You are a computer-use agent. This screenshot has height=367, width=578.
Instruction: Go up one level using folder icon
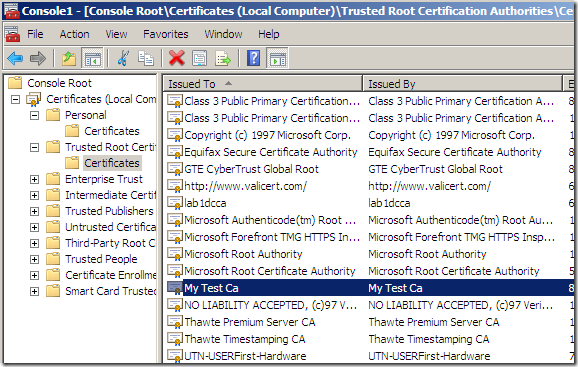[x=69, y=58]
